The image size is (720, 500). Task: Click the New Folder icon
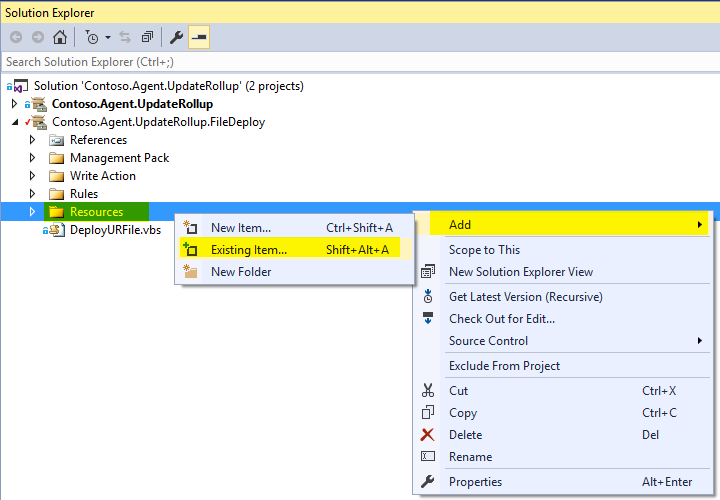(x=190, y=271)
